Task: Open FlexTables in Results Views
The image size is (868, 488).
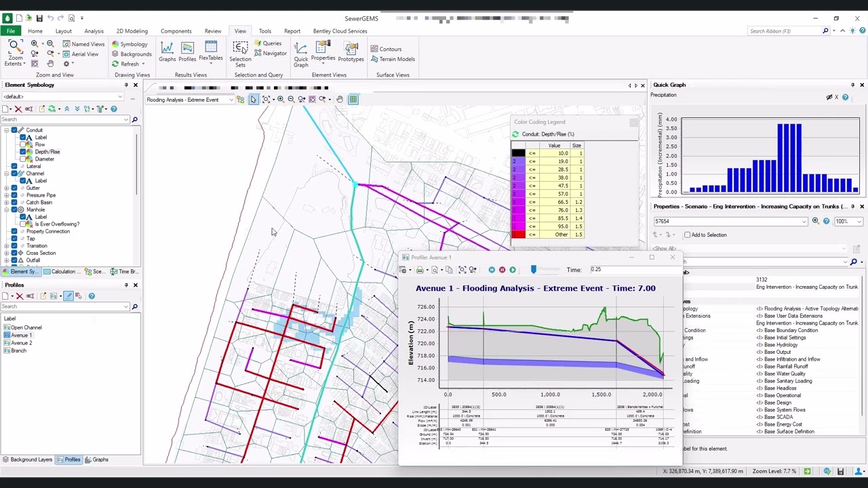Action: pyautogui.click(x=210, y=52)
